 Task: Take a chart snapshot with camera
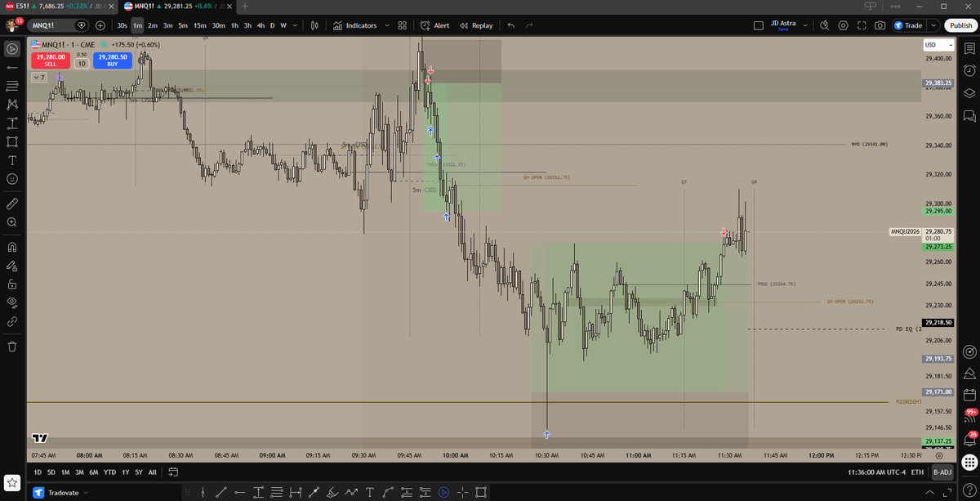(x=880, y=25)
